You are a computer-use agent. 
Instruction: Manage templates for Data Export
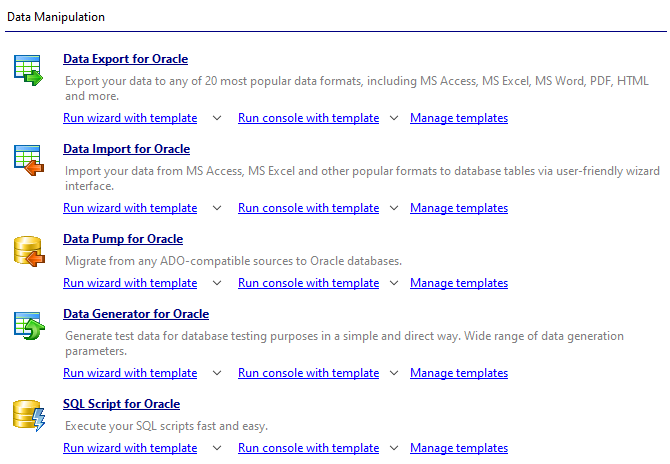459,118
